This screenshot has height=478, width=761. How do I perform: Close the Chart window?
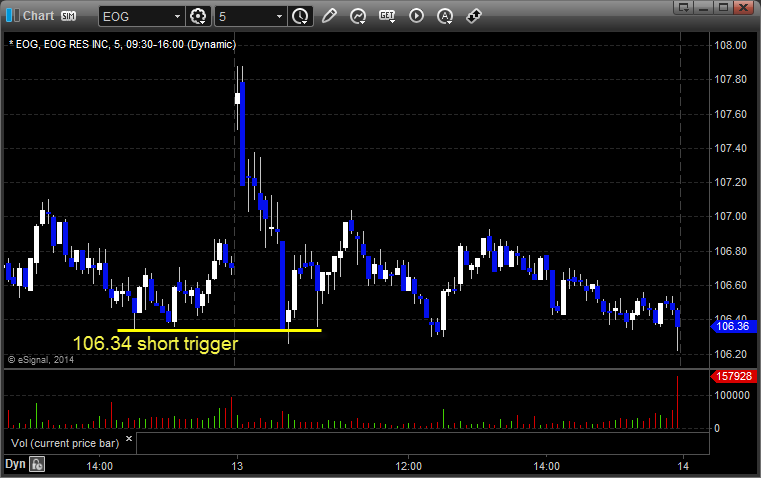click(744, 7)
